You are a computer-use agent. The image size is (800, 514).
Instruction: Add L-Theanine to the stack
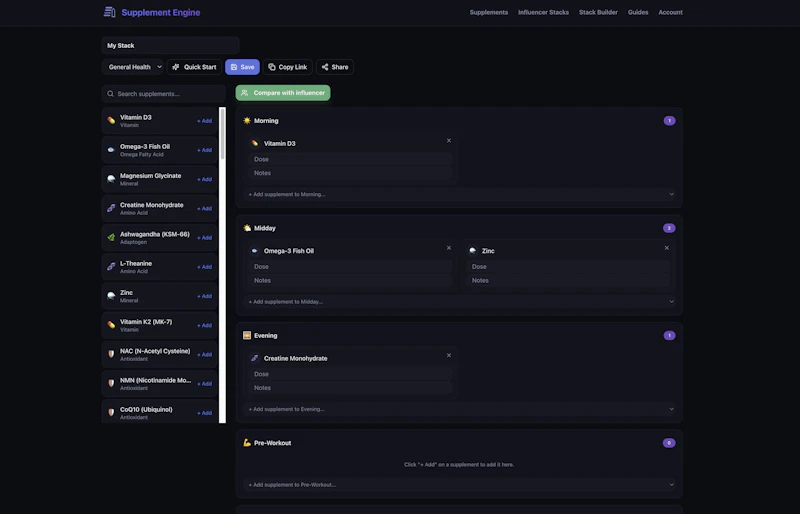(x=205, y=267)
